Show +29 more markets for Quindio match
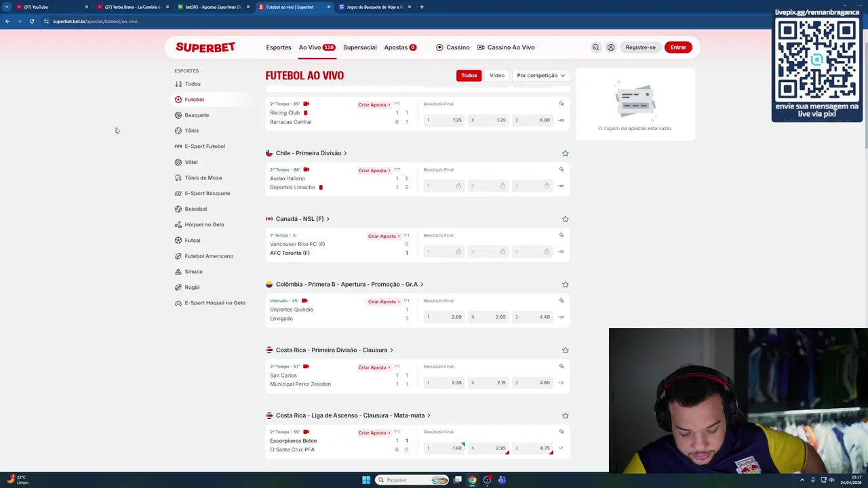Viewport: 868px width, 488px height. (x=561, y=317)
